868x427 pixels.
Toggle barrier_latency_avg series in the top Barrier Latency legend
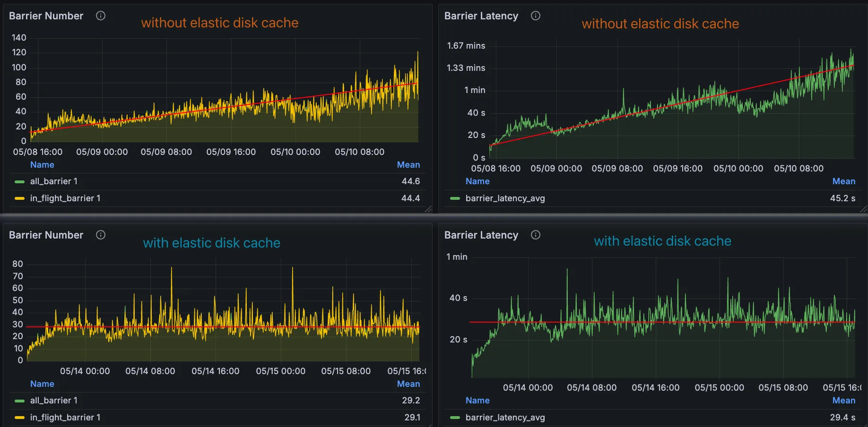(x=505, y=198)
